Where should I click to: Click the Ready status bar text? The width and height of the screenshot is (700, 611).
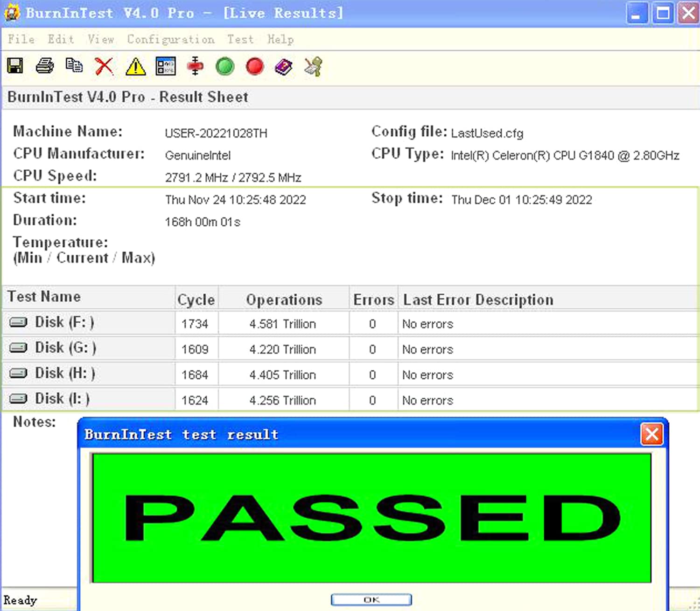point(20,600)
